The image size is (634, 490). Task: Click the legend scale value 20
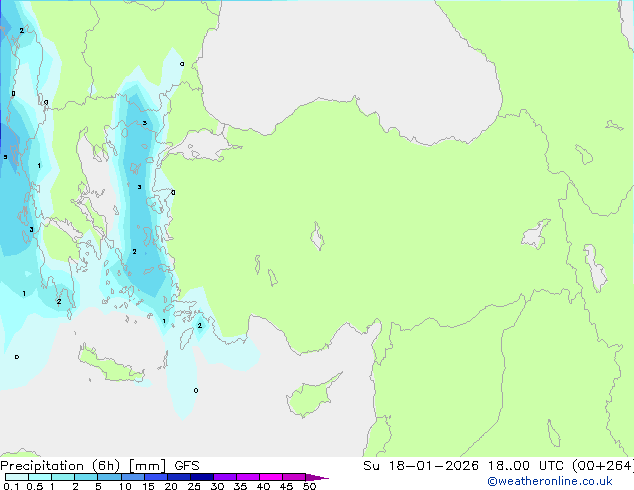[171, 486]
